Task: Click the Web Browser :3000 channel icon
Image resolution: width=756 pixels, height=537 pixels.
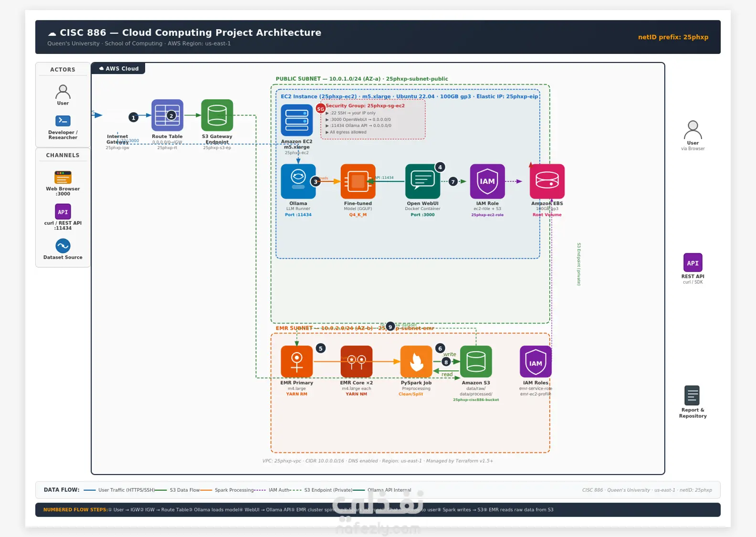Action: pyautogui.click(x=63, y=177)
